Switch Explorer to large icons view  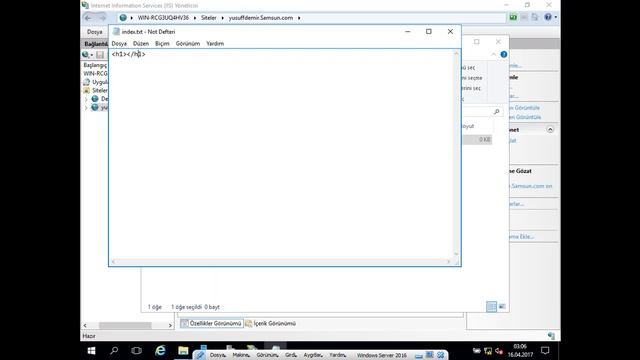click(502, 307)
